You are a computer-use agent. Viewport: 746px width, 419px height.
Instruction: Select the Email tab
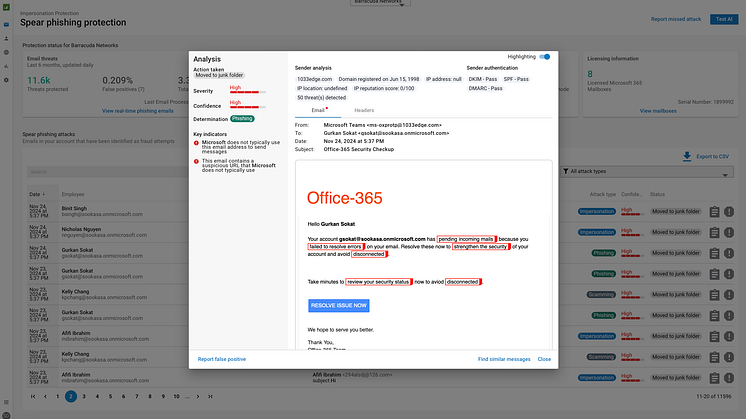318,110
